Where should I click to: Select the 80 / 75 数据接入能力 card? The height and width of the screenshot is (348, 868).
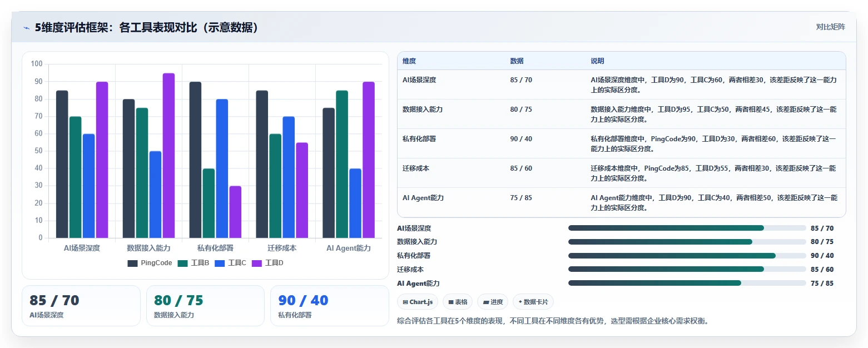[205, 306]
